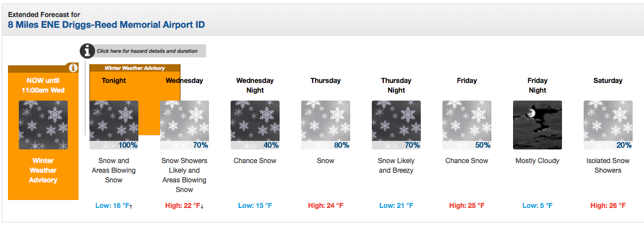Click the Thursday snow forecast icon

tap(326, 125)
